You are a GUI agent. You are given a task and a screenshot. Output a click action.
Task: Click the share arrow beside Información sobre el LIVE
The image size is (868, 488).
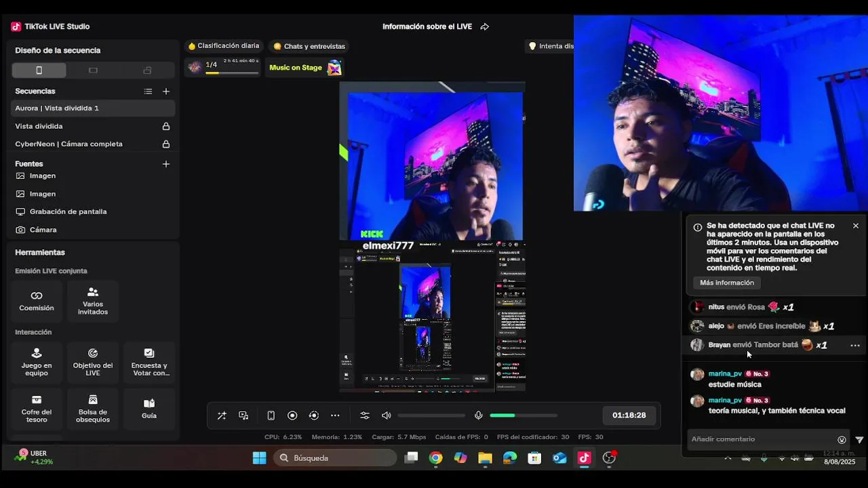pos(485,26)
